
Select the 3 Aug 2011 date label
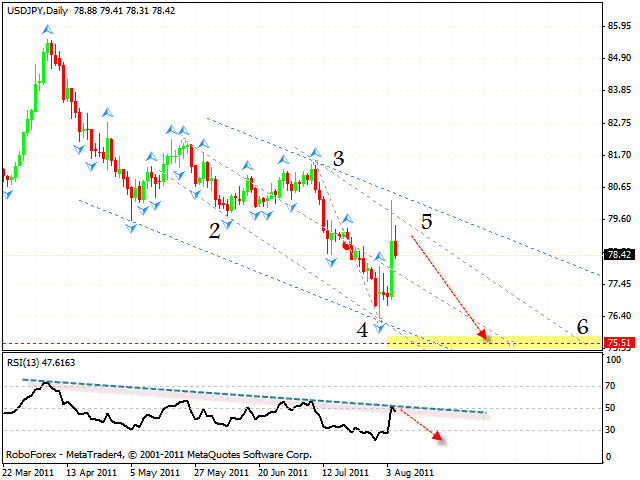(409, 470)
